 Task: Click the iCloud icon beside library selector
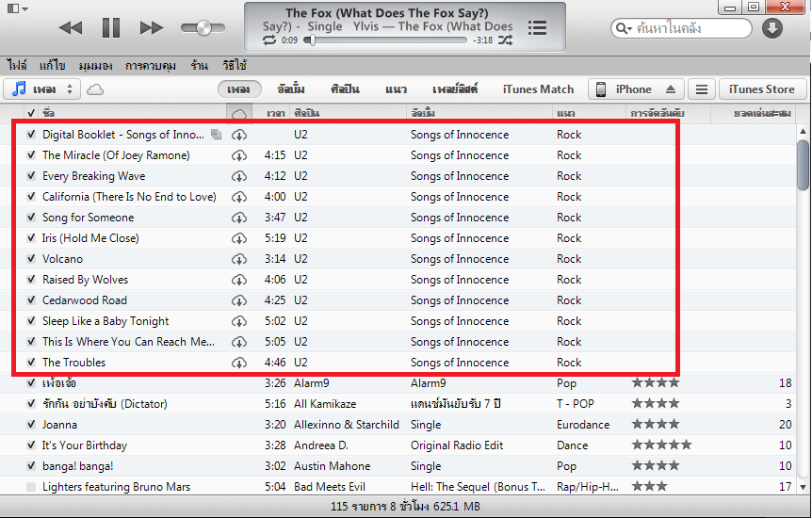click(x=95, y=89)
